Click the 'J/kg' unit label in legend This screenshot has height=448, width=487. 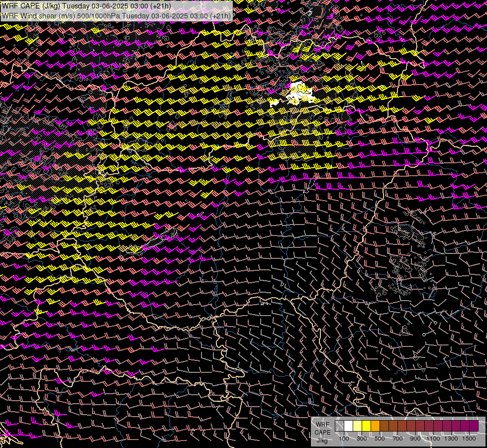(x=322, y=441)
